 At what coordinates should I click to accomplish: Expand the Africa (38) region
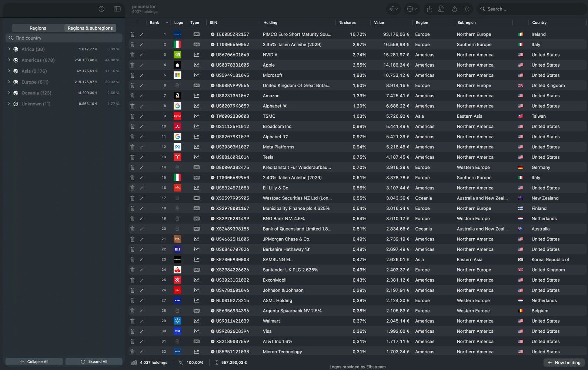coord(9,49)
